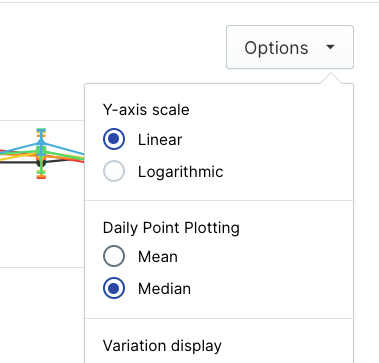Click the "Mean" option label

[158, 257]
